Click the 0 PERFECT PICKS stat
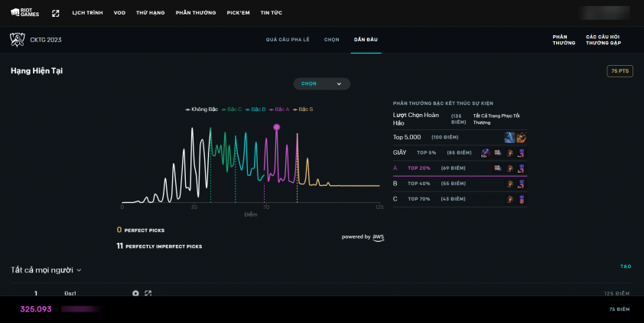This screenshot has height=323, width=644. pos(141,230)
